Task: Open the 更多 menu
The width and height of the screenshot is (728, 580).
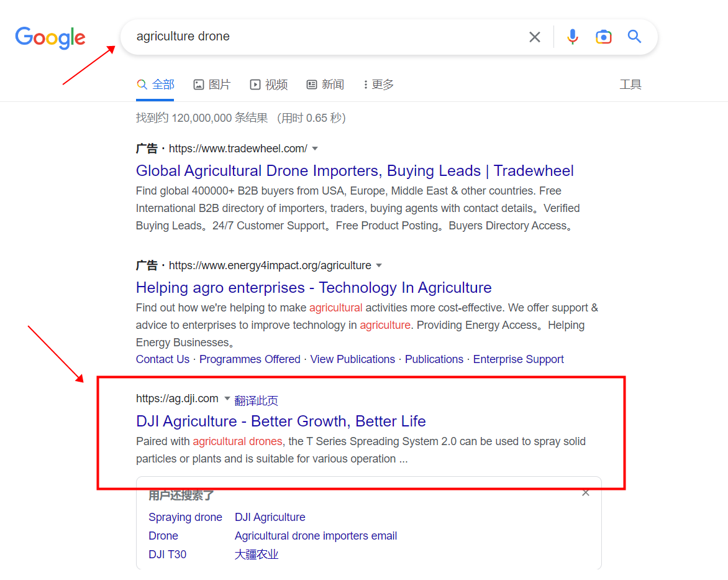Action: (x=378, y=85)
